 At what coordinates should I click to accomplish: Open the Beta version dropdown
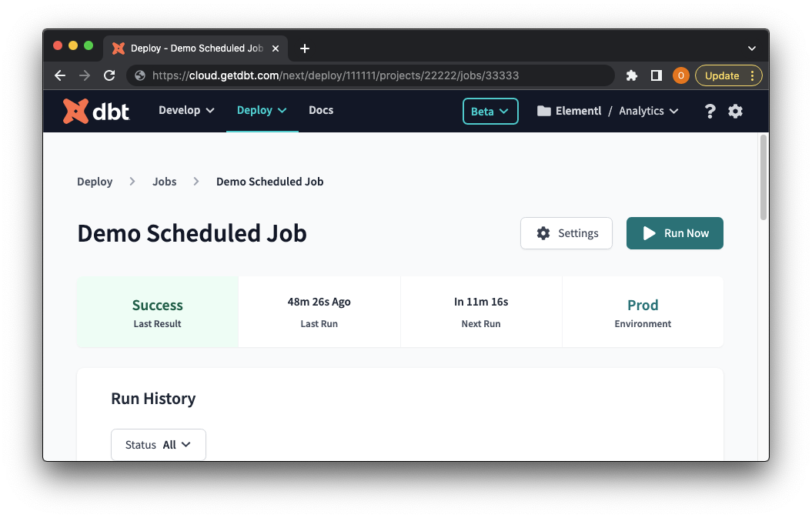point(490,111)
